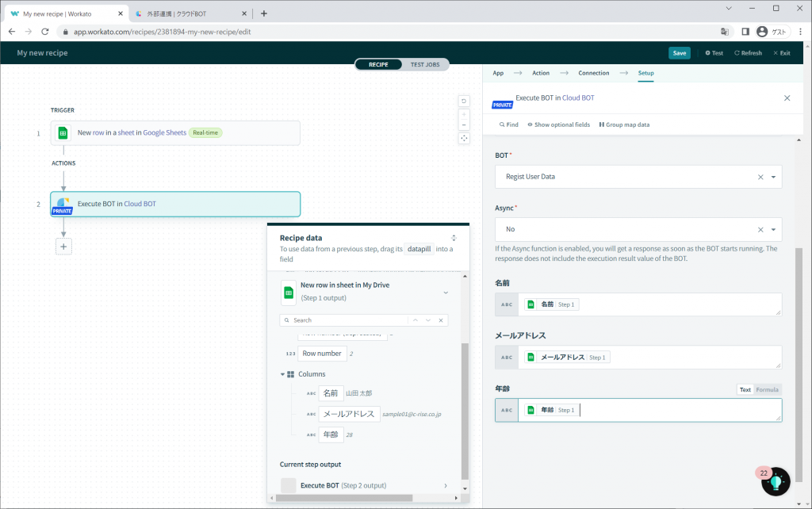Clear the Recipe data search field
The width and height of the screenshot is (812, 509).
pos(441,320)
